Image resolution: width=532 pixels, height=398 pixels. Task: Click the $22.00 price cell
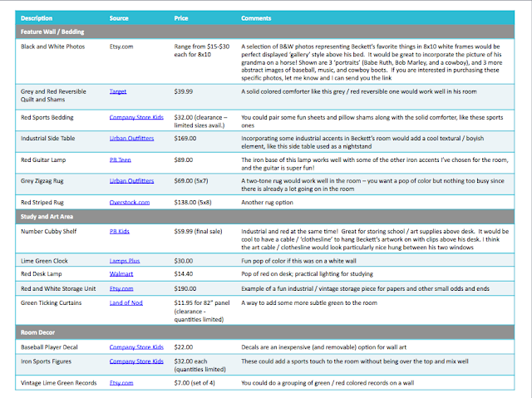click(x=183, y=347)
